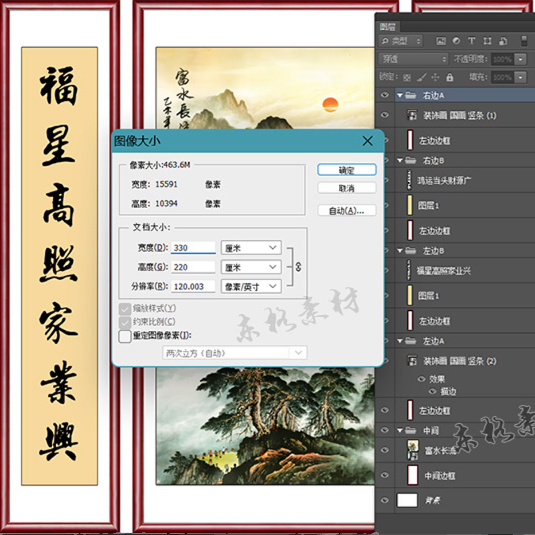Click the magnifier icon in layer filter
The width and height of the screenshot is (535, 535).
(x=385, y=41)
